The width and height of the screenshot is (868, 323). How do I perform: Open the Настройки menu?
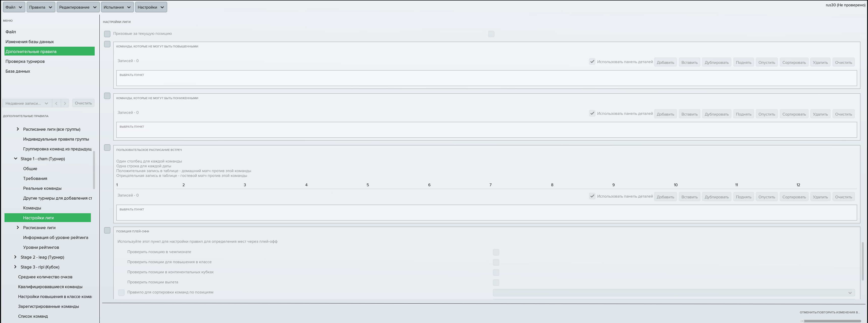[x=151, y=7]
